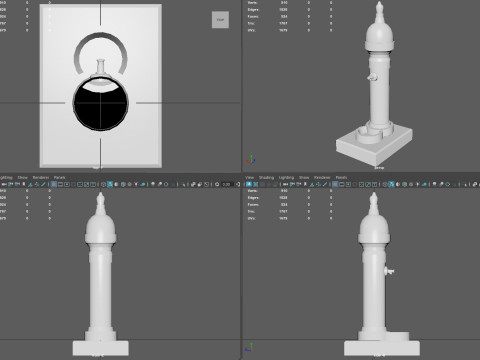Click Isolate Select icon in lower-right panel toolbar

(x=465, y=184)
